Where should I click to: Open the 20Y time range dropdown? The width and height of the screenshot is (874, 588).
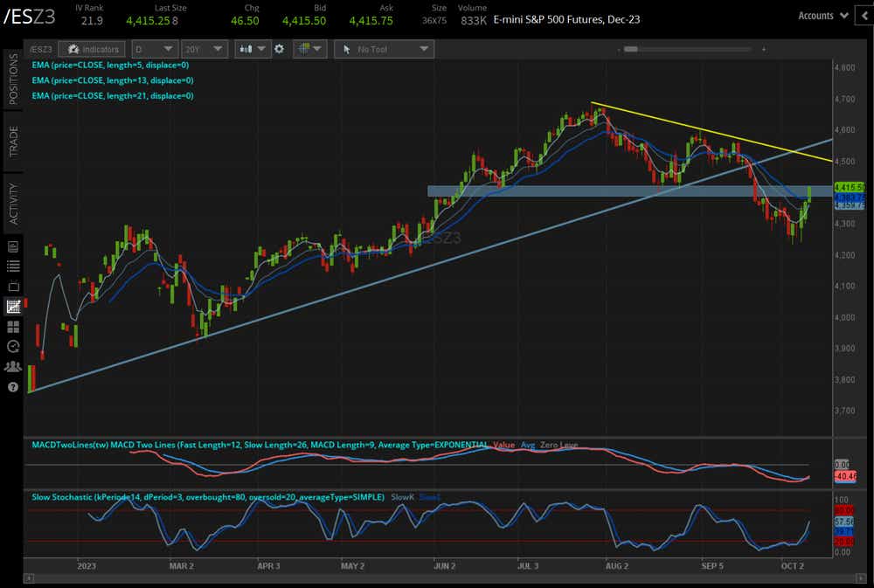[x=204, y=50]
